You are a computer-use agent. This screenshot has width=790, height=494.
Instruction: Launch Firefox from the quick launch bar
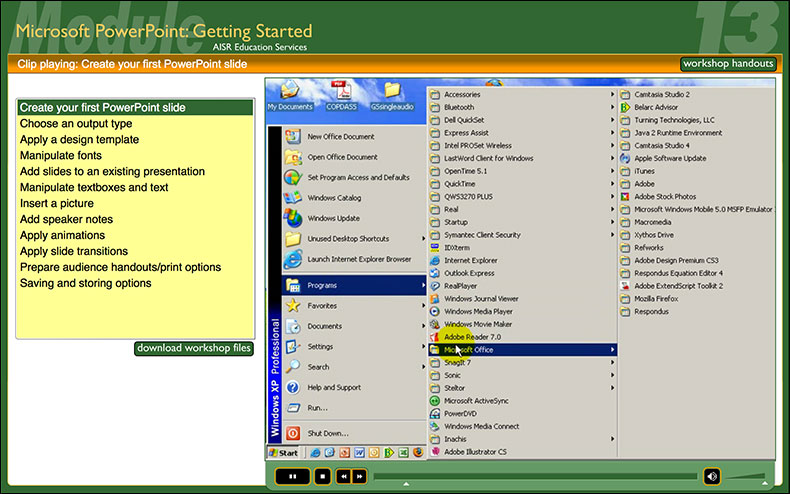418,453
